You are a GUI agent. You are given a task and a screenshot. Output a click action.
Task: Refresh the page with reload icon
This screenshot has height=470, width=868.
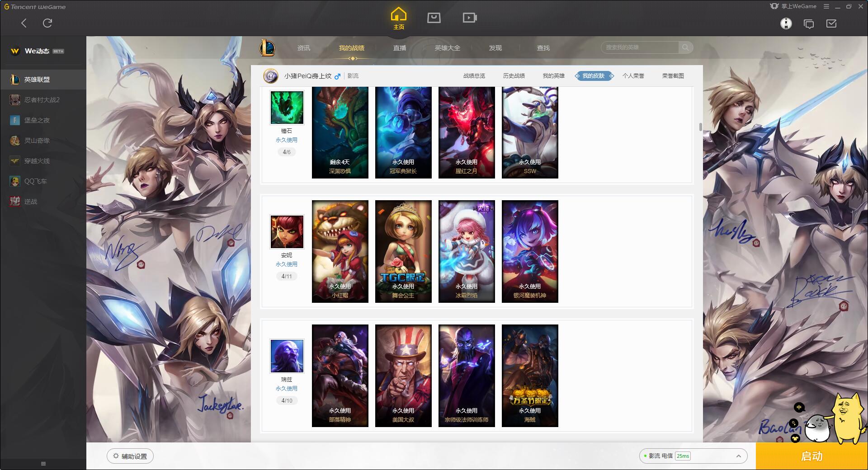click(47, 23)
